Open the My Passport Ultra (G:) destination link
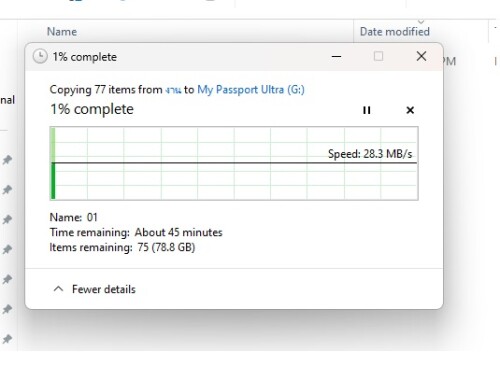500x380 pixels. tap(251, 90)
